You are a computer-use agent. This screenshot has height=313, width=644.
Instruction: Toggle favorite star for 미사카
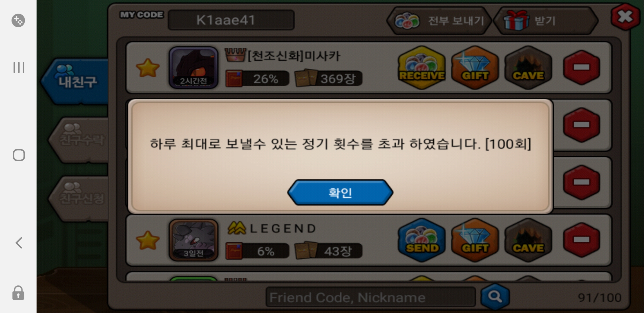point(148,68)
